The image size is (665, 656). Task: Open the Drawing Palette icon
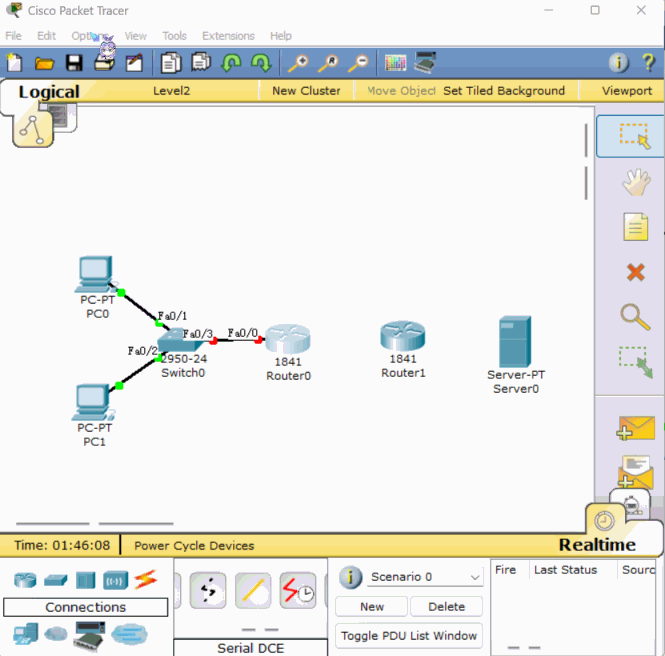point(395,63)
